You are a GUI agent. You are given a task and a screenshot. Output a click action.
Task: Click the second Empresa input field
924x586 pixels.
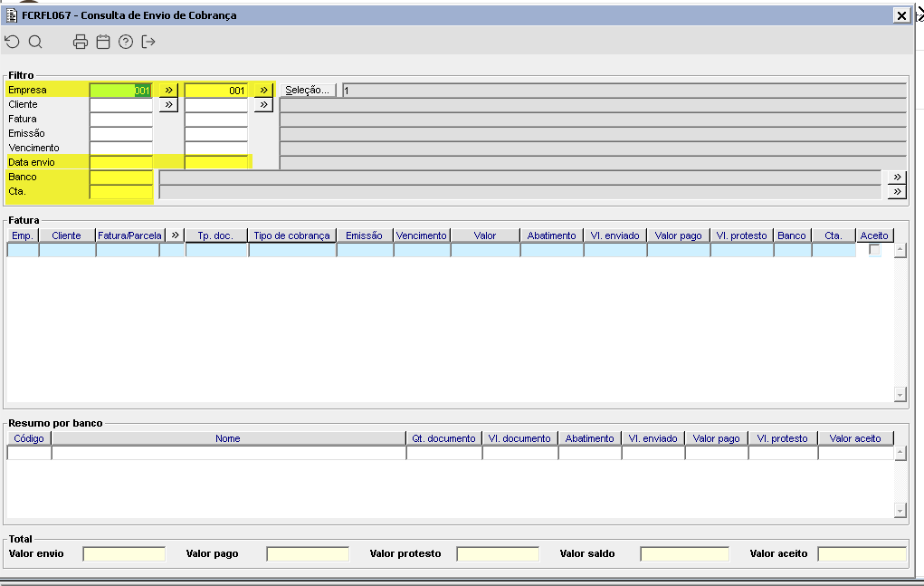pos(216,91)
